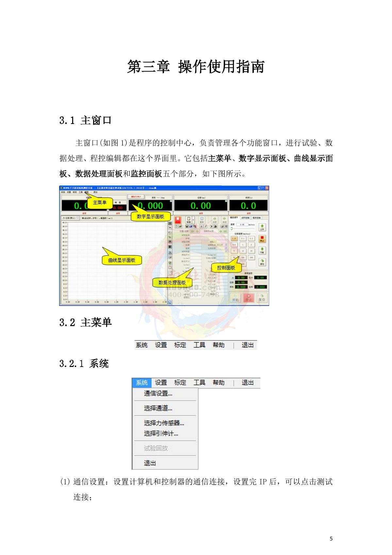Click the green 下降 (down) arrow button

coord(262,251)
